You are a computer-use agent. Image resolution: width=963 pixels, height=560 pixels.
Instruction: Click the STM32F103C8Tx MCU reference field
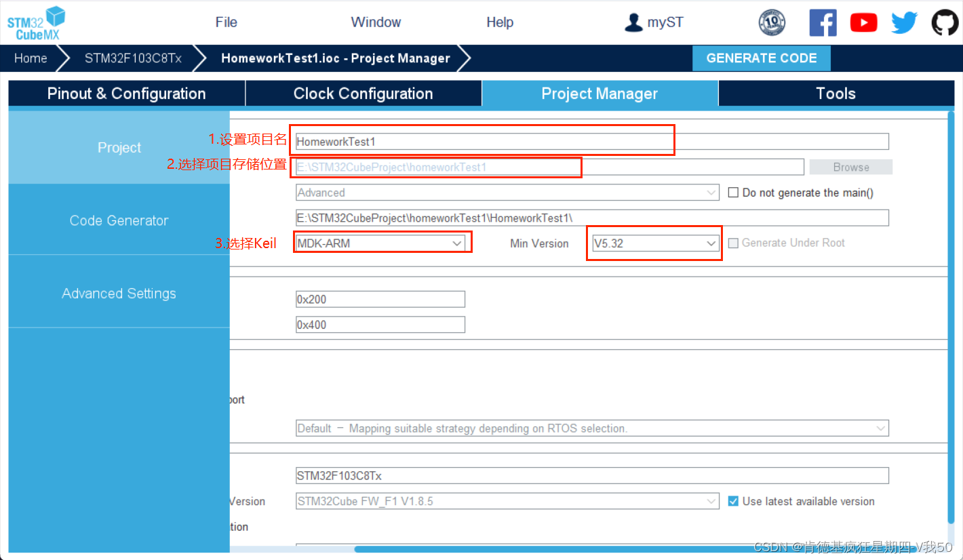[x=592, y=476]
